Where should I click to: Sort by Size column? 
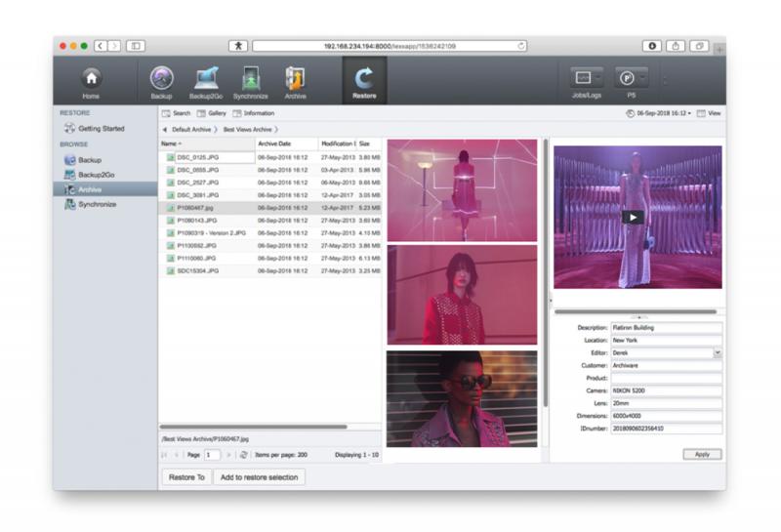pyautogui.click(x=369, y=143)
